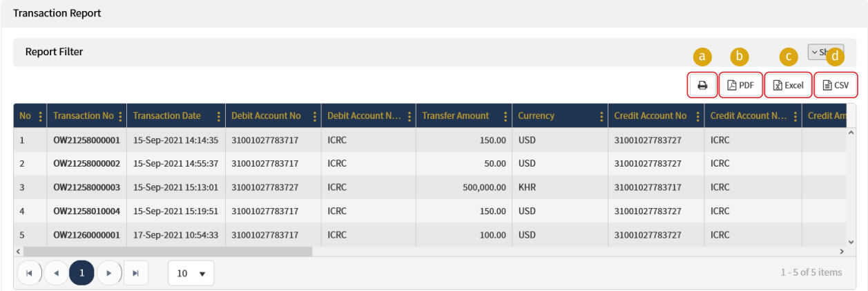Click the printer icon button
The height and width of the screenshot is (291, 868).
702,86
